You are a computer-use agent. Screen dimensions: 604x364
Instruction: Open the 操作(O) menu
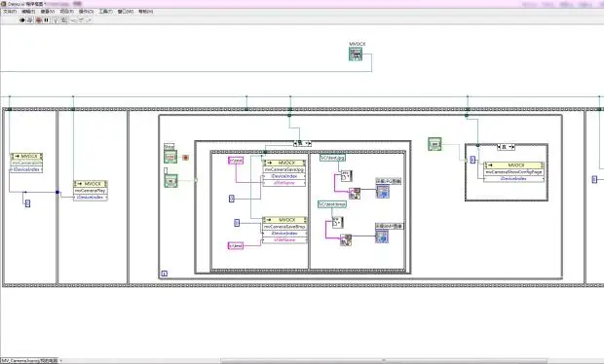(87, 12)
